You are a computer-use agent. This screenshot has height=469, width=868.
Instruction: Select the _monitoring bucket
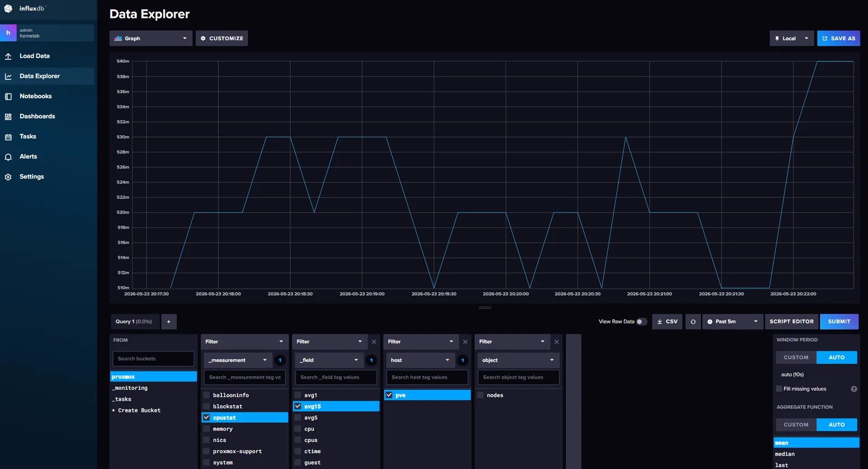(154, 388)
